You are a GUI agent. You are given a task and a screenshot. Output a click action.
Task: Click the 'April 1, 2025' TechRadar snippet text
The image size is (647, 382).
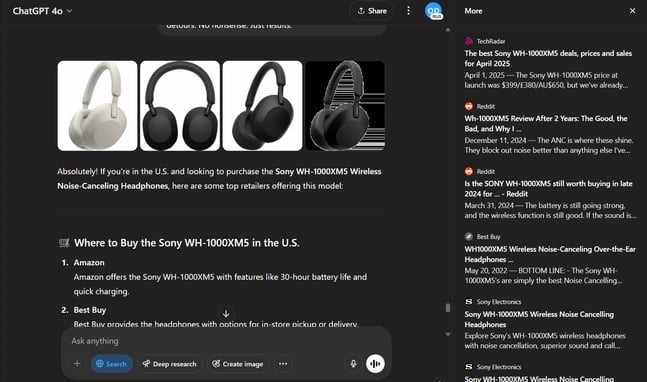click(x=546, y=80)
